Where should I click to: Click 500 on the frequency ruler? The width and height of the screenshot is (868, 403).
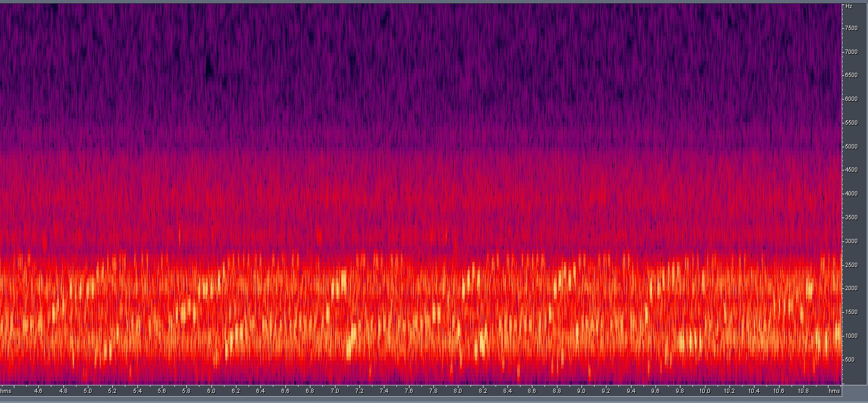[x=850, y=360]
